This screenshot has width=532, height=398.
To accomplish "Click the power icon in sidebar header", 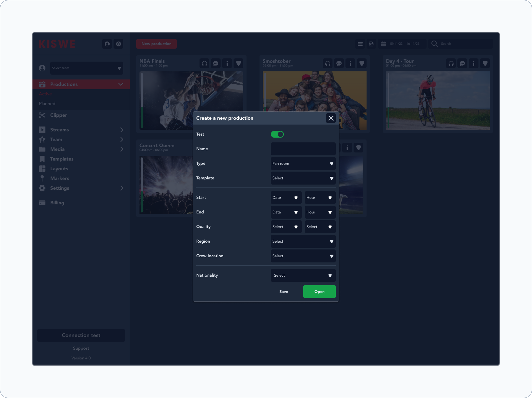I will tap(119, 44).
